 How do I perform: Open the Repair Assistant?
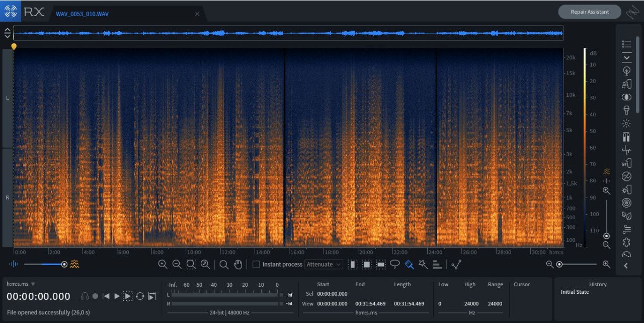pos(589,12)
